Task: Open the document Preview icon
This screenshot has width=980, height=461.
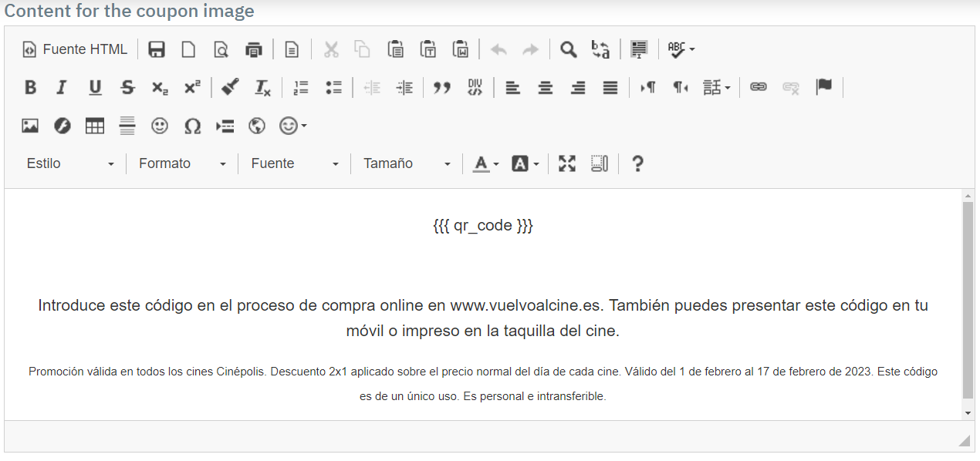Action: [x=221, y=49]
